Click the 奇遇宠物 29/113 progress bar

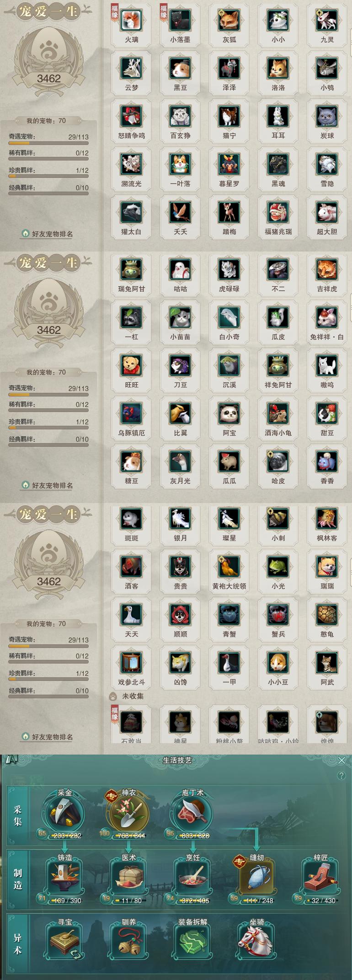pos(48,143)
